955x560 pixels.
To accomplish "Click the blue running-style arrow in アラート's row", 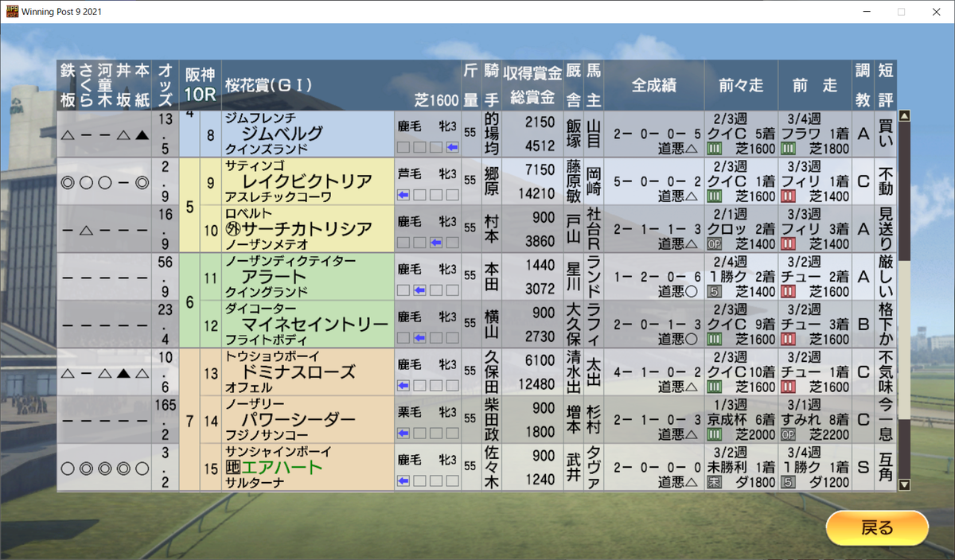I will (420, 290).
